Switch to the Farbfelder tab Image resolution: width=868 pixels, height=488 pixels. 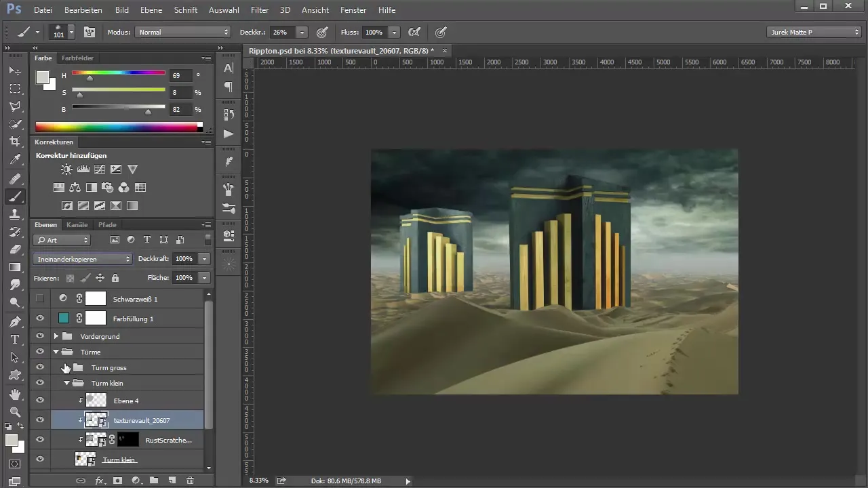77,58
